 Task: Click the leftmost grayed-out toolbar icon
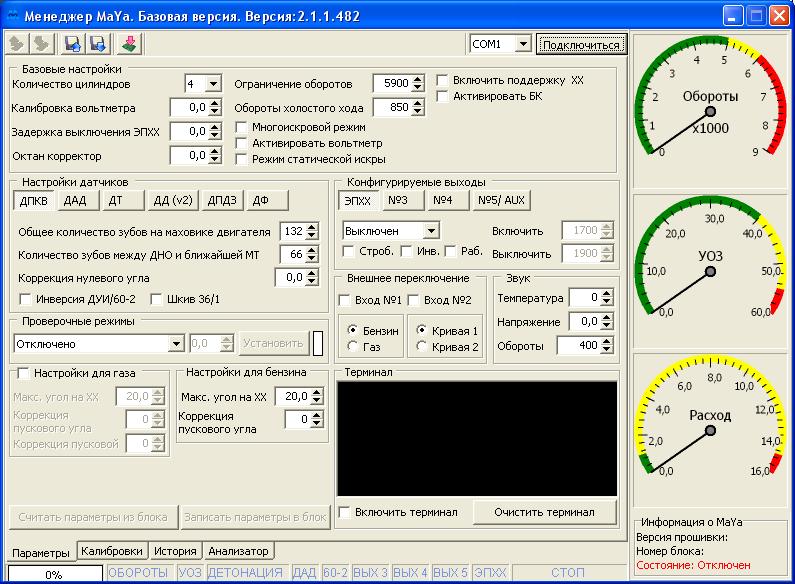(x=17, y=44)
